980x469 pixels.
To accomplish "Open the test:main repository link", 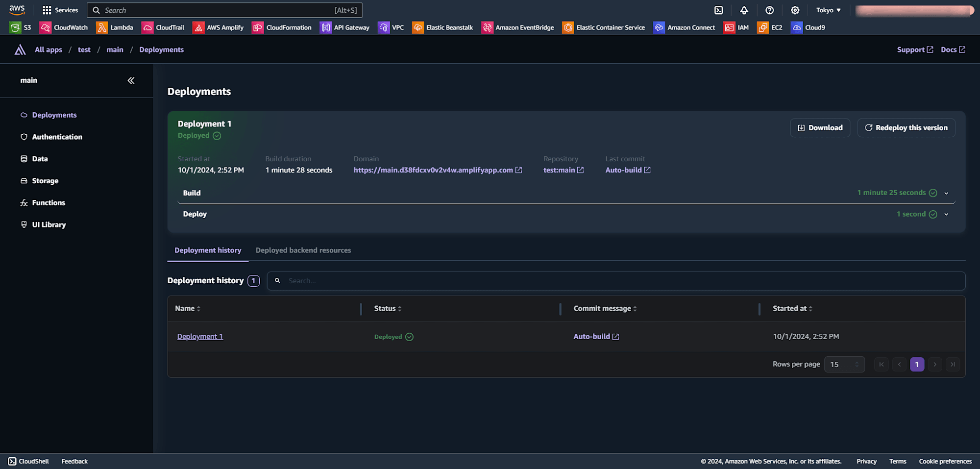I will pos(563,170).
